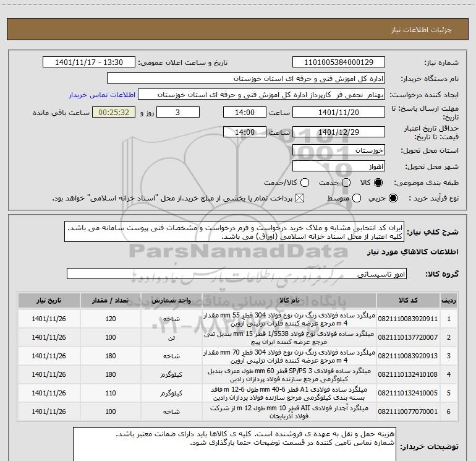Click the ردیف column header
The width and height of the screenshot is (476, 461).
pos(449,301)
